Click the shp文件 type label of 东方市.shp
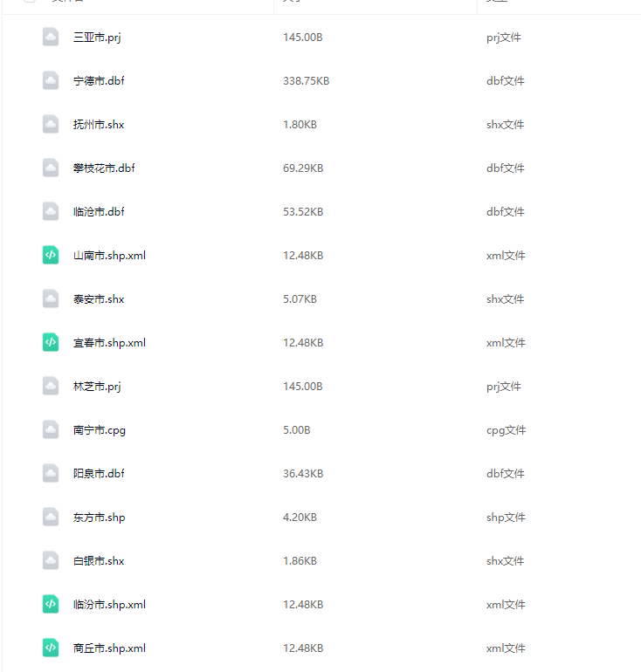The image size is (641, 672). tap(506, 518)
